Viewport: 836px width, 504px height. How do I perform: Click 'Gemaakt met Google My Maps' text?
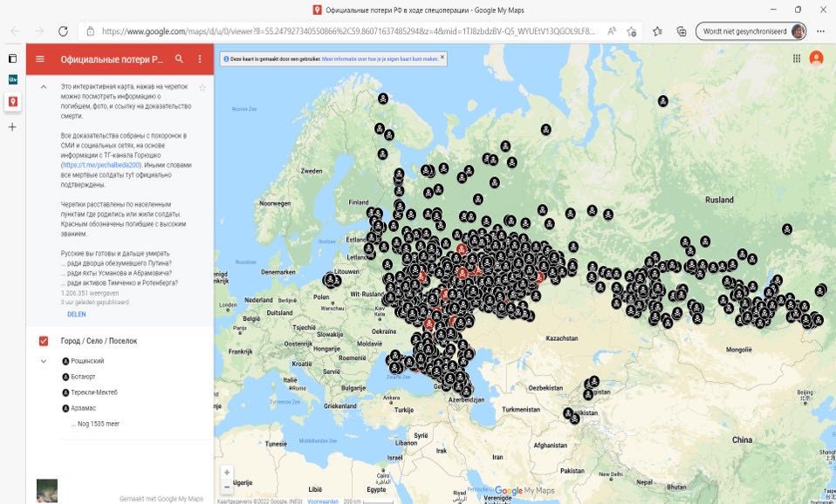click(161, 499)
